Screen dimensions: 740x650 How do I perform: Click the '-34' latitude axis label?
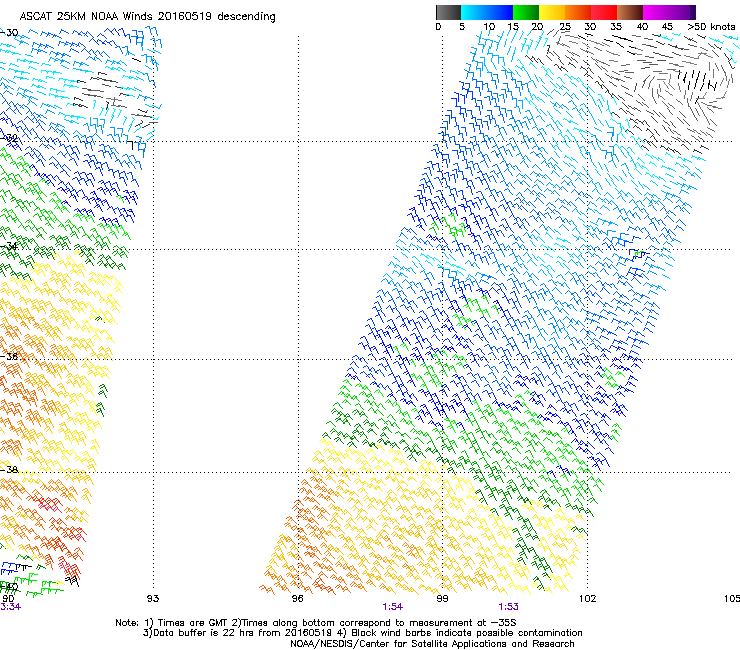(9, 246)
